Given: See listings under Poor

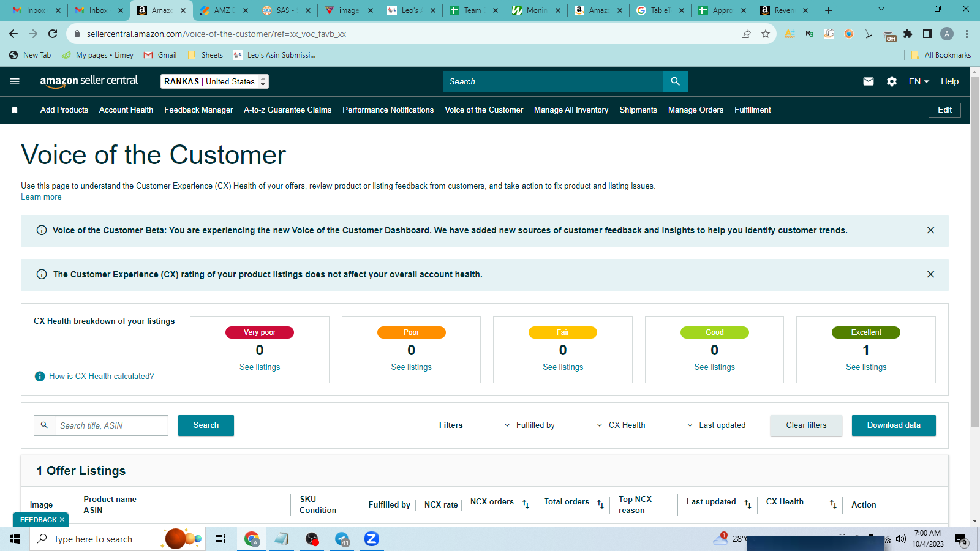Looking at the screenshot, I should 412,367.
